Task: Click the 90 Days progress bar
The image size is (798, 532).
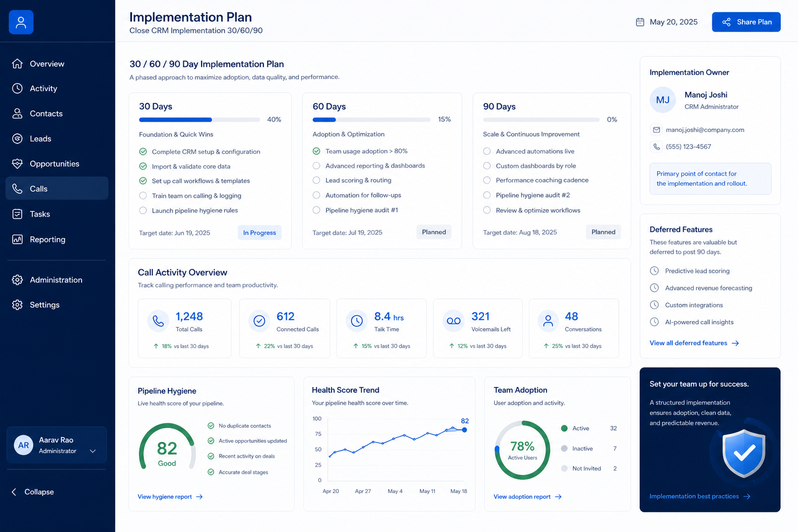Action: click(x=541, y=119)
